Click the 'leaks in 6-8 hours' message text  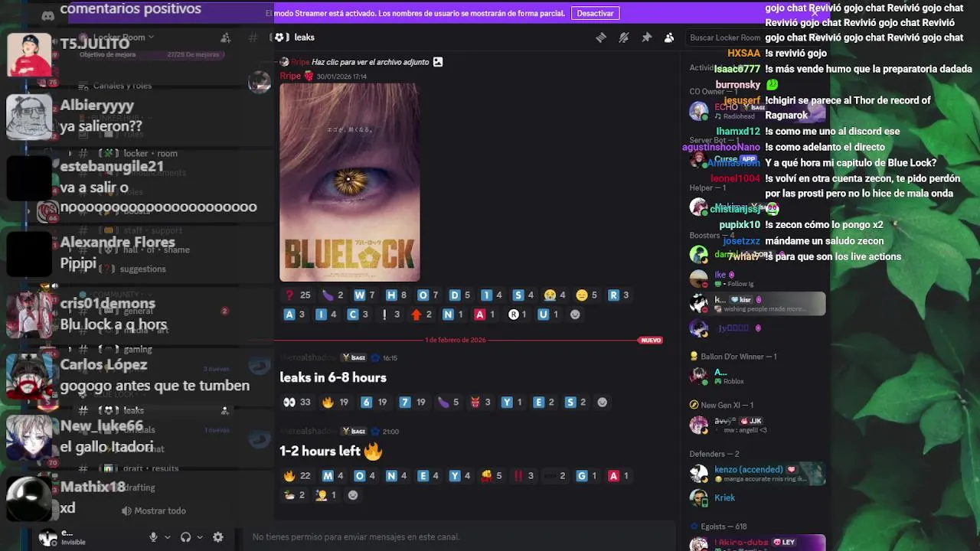point(333,378)
